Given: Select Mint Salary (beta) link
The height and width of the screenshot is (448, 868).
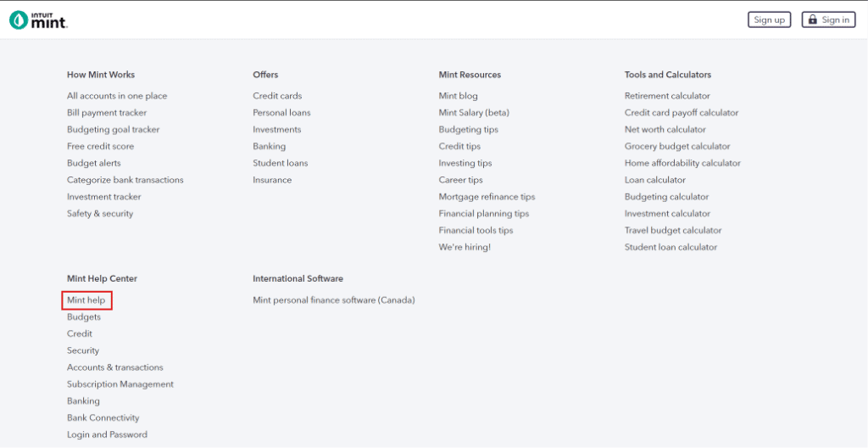Looking at the screenshot, I should tap(474, 113).
